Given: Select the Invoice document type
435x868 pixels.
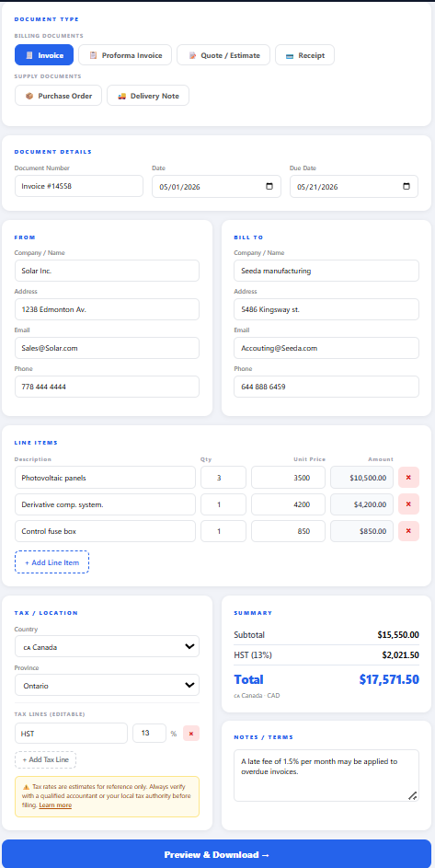Looking at the screenshot, I should [x=44, y=55].
